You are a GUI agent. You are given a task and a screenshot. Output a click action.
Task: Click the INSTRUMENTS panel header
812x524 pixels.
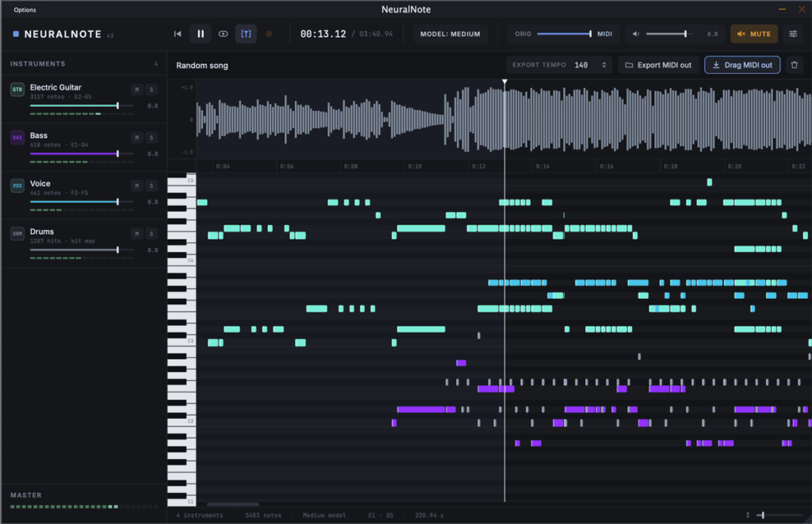[x=38, y=63]
